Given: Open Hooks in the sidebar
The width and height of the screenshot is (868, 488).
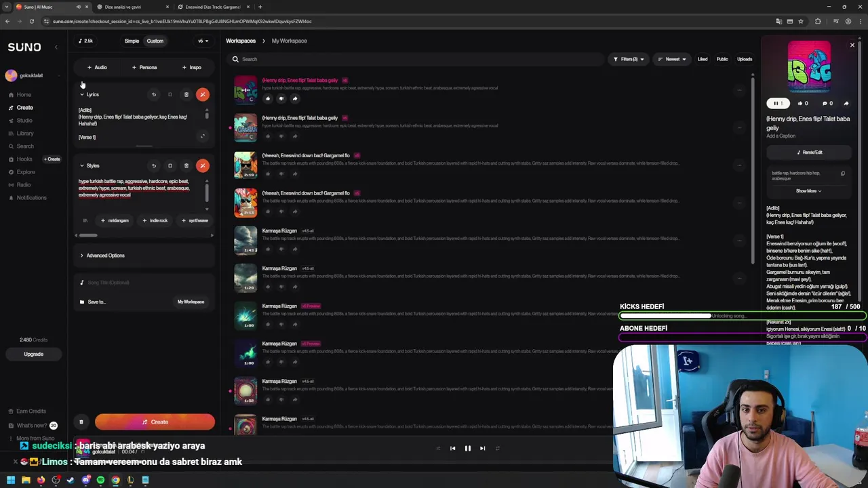Looking at the screenshot, I should 24,159.
